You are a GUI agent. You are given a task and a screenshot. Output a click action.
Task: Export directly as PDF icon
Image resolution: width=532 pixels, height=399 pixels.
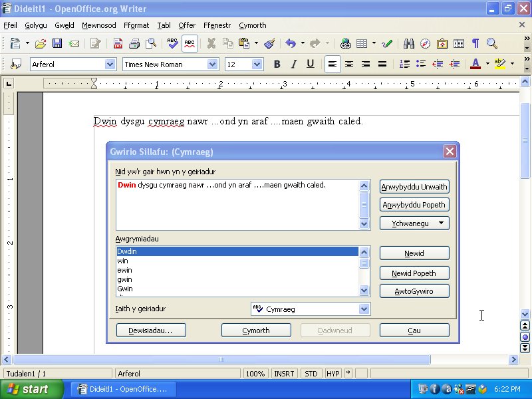click(x=118, y=43)
